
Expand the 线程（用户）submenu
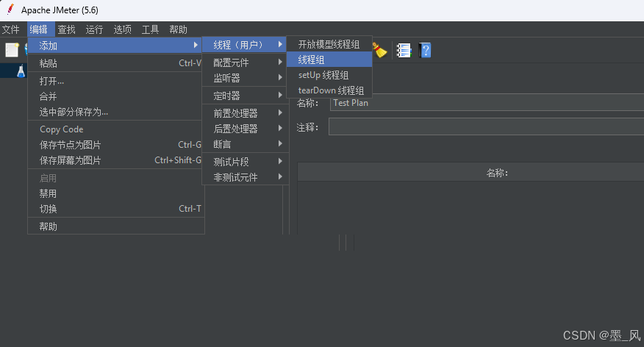(246, 44)
